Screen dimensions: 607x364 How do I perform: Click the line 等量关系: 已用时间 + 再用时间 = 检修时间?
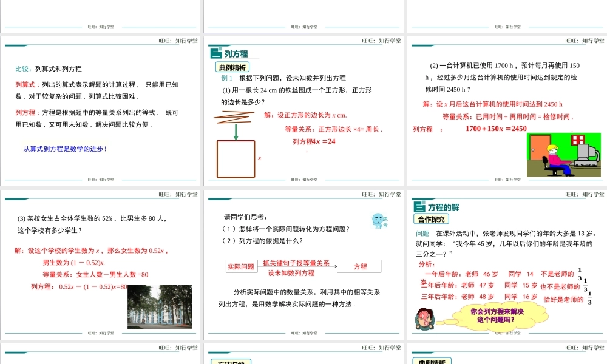point(507,116)
